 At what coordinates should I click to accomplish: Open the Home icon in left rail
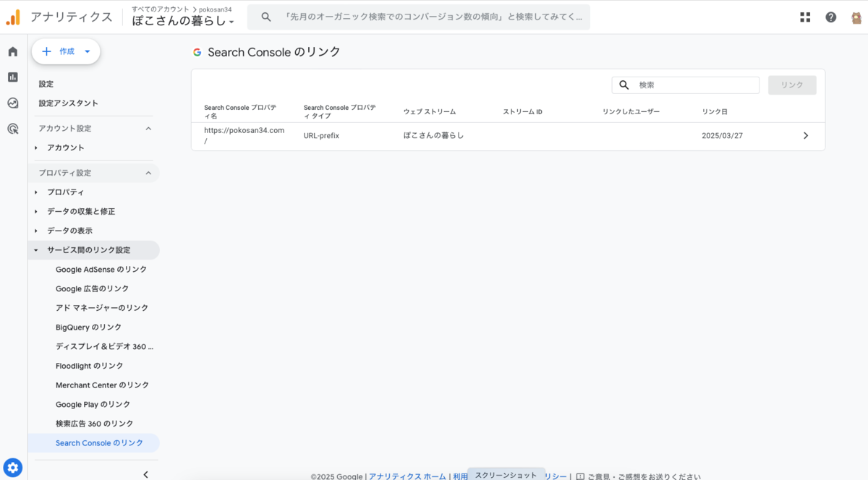[x=13, y=51]
